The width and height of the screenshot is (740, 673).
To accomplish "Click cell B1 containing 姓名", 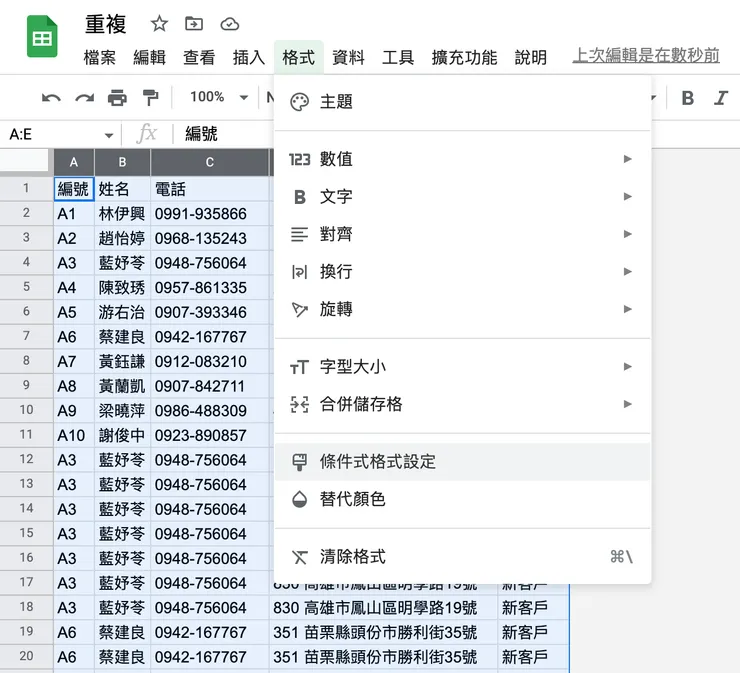I will tap(123, 189).
